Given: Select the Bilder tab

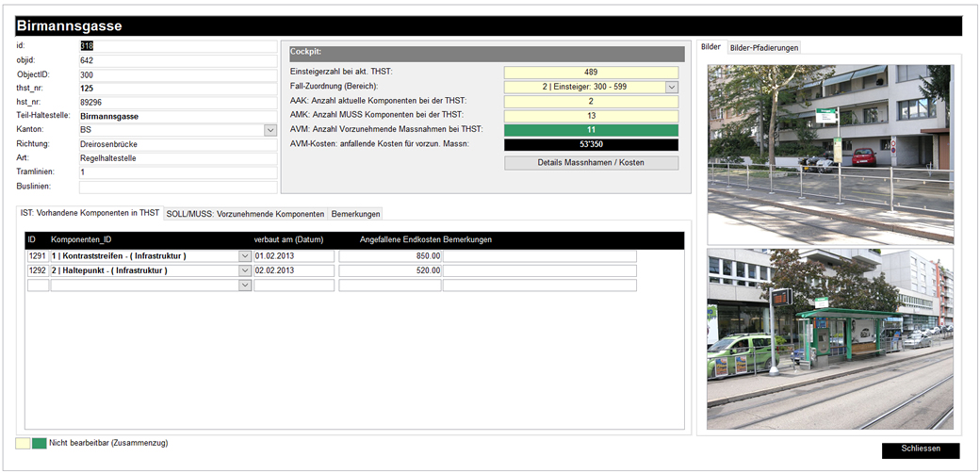Looking at the screenshot, I should [x=711, y=47].
